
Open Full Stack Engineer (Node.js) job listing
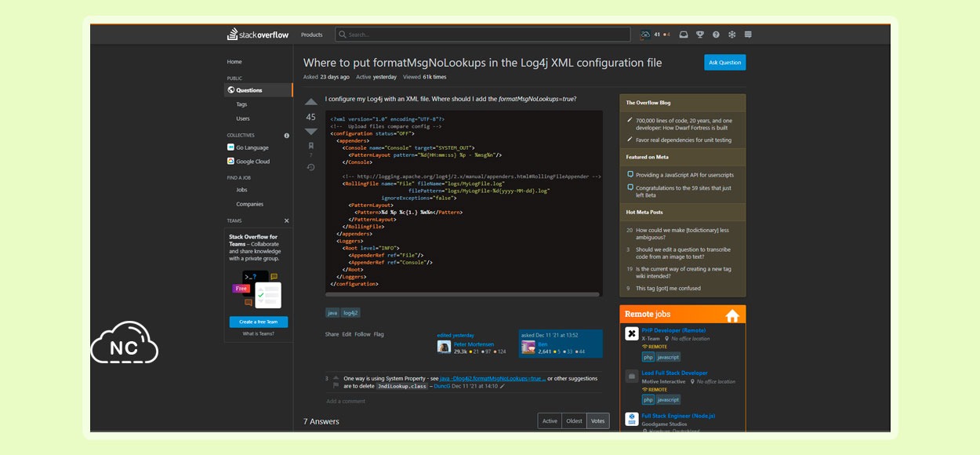pyautogui.click(x=678, y=416)
